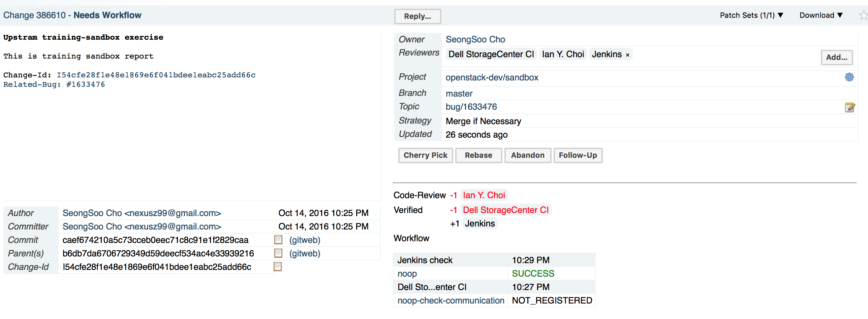Viewport: 868px width, 319px height.
Task: Click the star icon to favorite change
Action: (x=863, y=15)
